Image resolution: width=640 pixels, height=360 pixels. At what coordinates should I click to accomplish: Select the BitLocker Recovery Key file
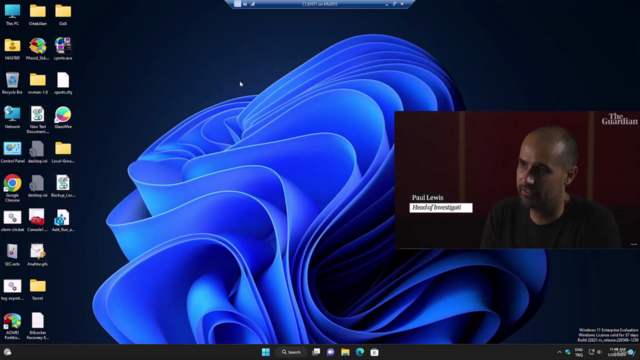(x=38, y=326)
